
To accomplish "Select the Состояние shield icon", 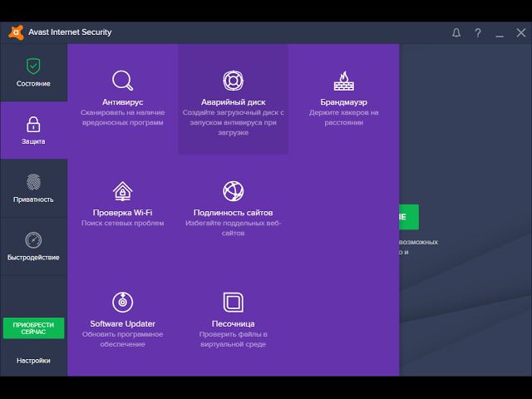I will pos(33,66).
